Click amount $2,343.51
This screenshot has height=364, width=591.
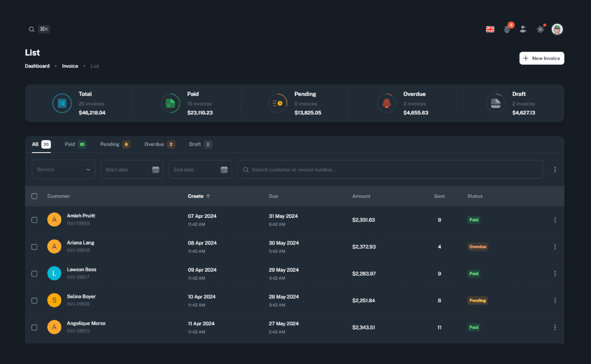(x=363, y=327)
